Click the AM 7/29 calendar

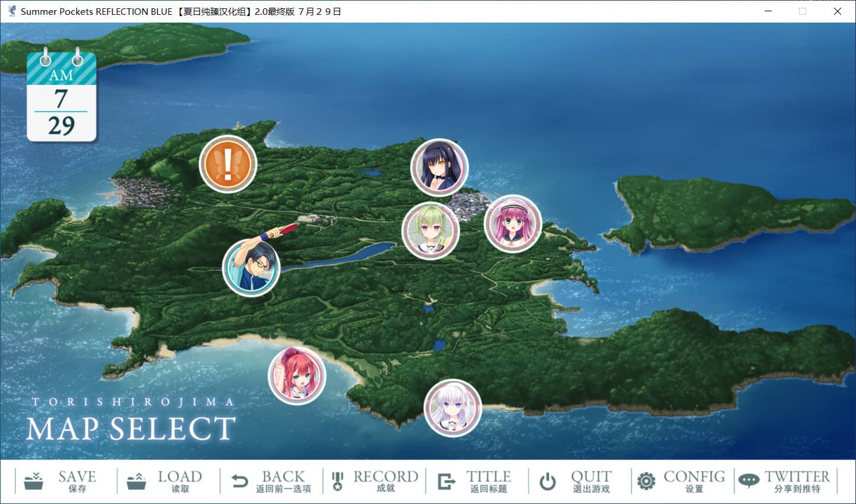coord(61,96)
